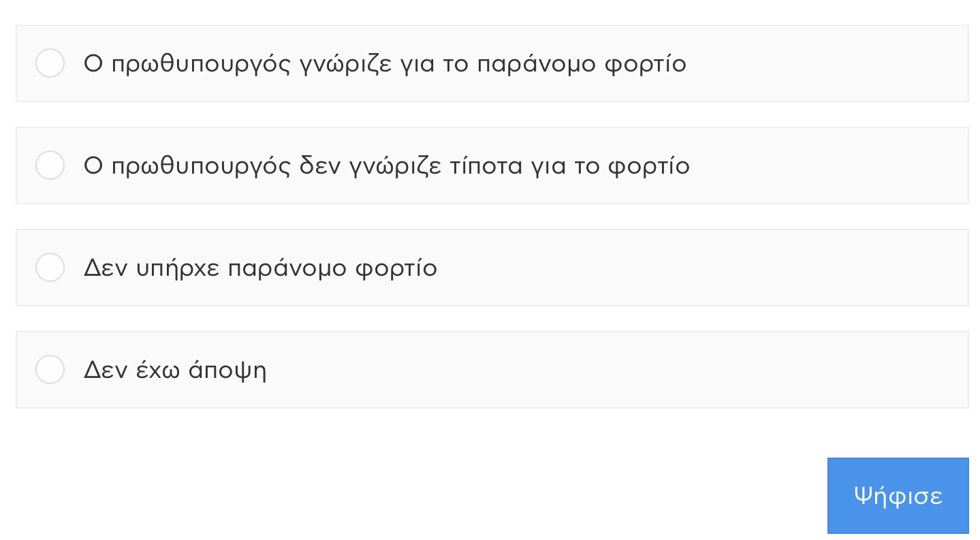
Task: Click label text 'Δεν έχω άποψη'
Action: tap(175, 370)
